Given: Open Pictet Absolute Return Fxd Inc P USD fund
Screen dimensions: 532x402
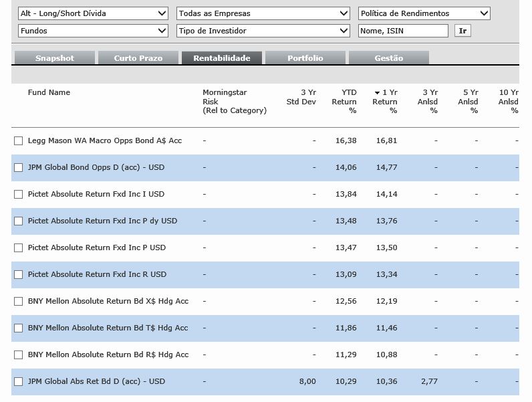Looking at the screenshot, I should (97, 247).
